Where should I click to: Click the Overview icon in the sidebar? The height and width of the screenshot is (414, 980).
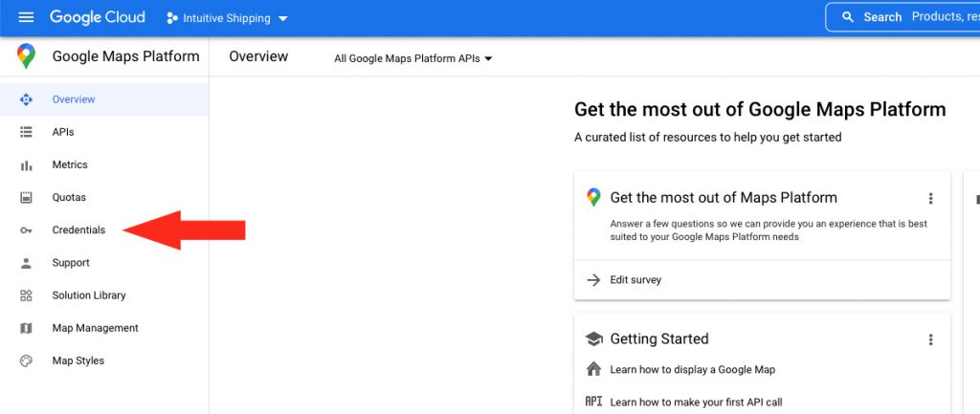[26, 99]
